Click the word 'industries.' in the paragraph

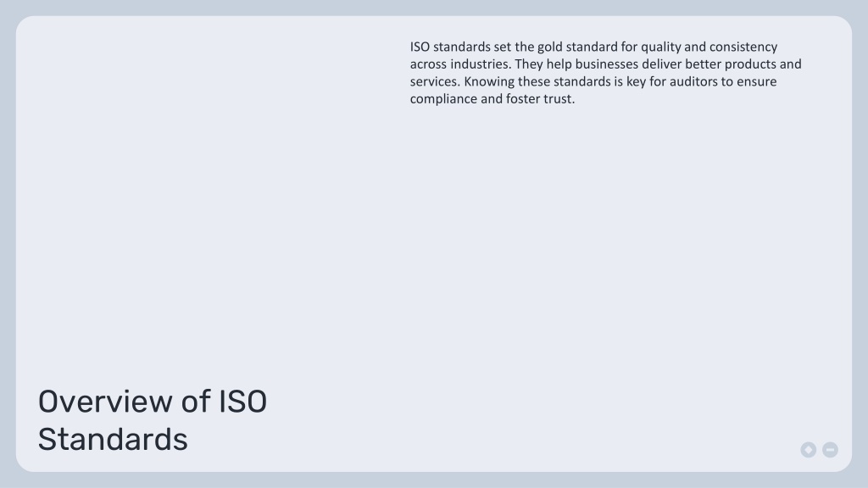click(481, 64)
